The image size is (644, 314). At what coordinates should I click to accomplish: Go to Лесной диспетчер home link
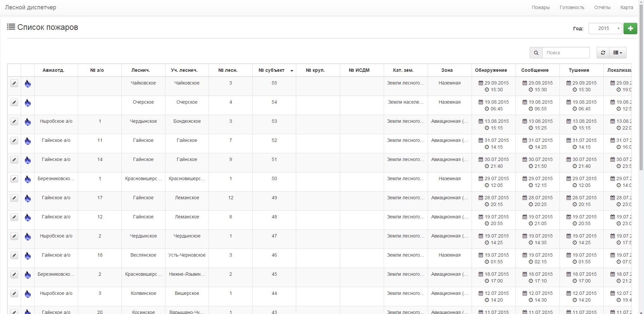click(31, 7)
